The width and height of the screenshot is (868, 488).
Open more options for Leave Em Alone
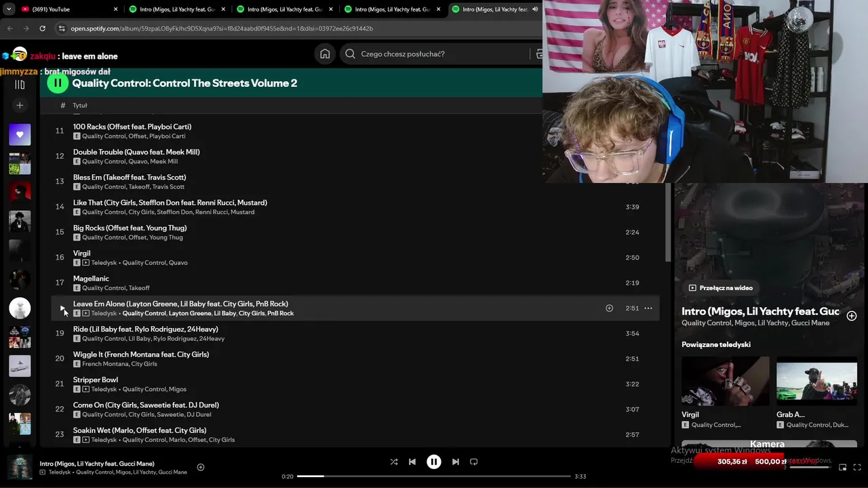pyautogui.click(x=648, y=308)
